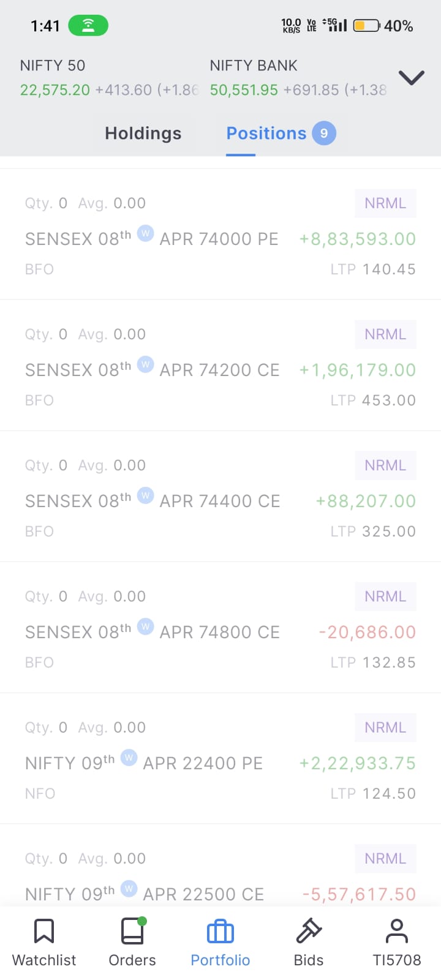This screenshot has width=441, height=980.
Task: Open the Watchlist bookmark icon
Action: [x=44, y=932]
